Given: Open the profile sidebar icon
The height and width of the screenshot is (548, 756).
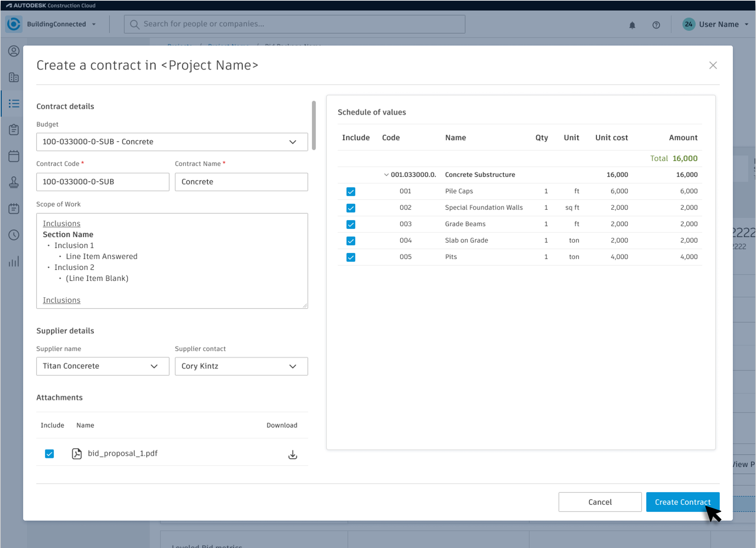Looking at the screenshot, I should coord(14,51).
